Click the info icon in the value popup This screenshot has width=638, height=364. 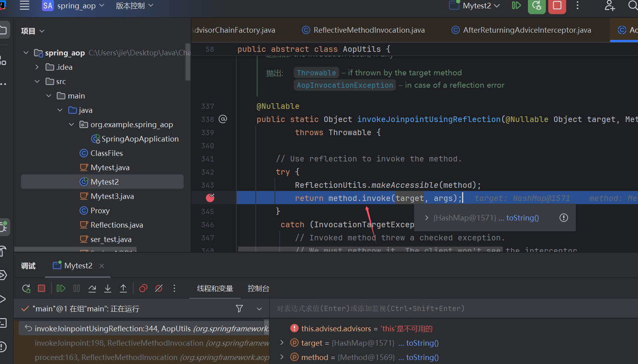(x=564, y=218)
